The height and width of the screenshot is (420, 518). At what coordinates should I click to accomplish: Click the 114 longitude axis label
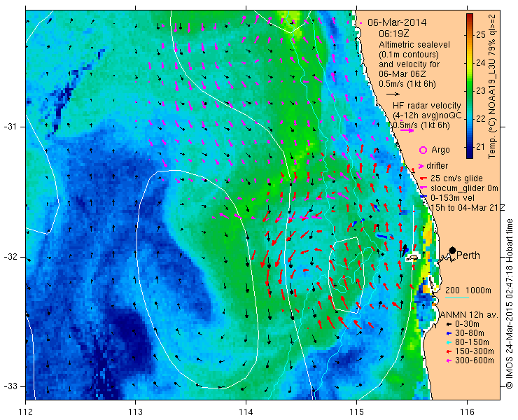tap(246, 412)
